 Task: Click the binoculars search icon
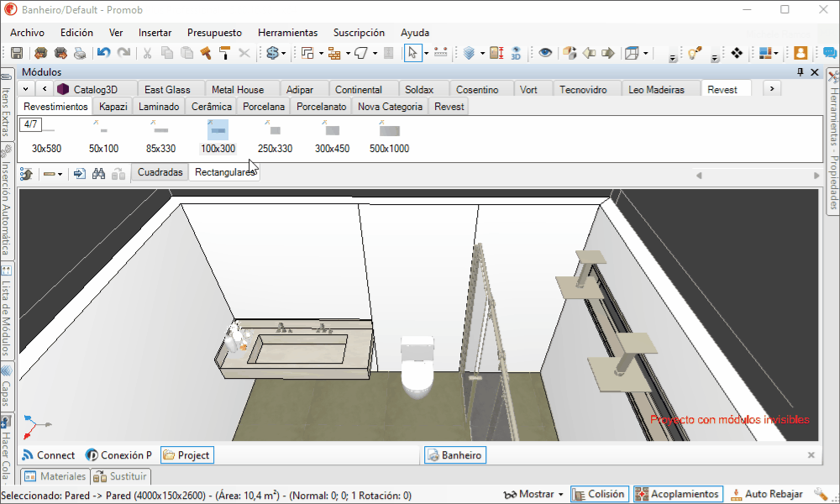click(x=98, y=174)
